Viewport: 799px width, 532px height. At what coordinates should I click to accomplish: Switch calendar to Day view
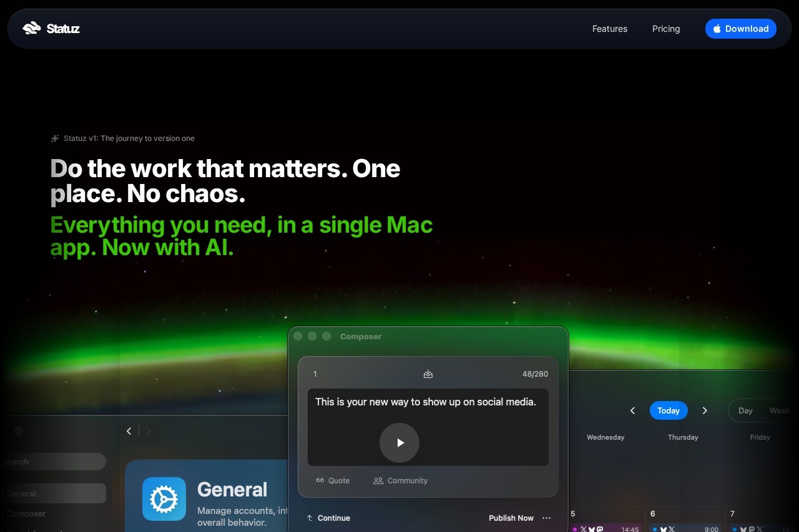pyautogui.click(x=745, y=410)
